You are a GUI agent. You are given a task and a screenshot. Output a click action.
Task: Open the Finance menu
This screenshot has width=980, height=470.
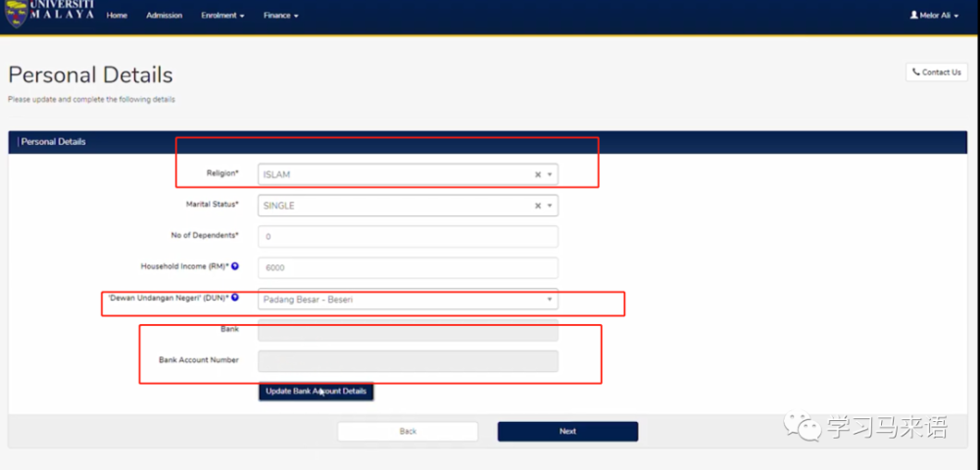point(280,16)
